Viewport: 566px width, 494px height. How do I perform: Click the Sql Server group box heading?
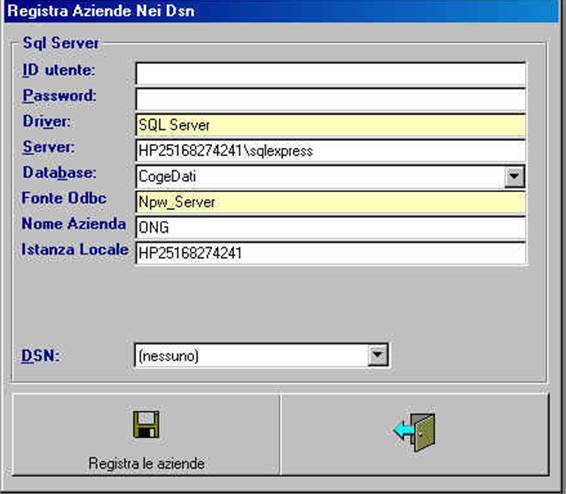click(x=60, y=43)
